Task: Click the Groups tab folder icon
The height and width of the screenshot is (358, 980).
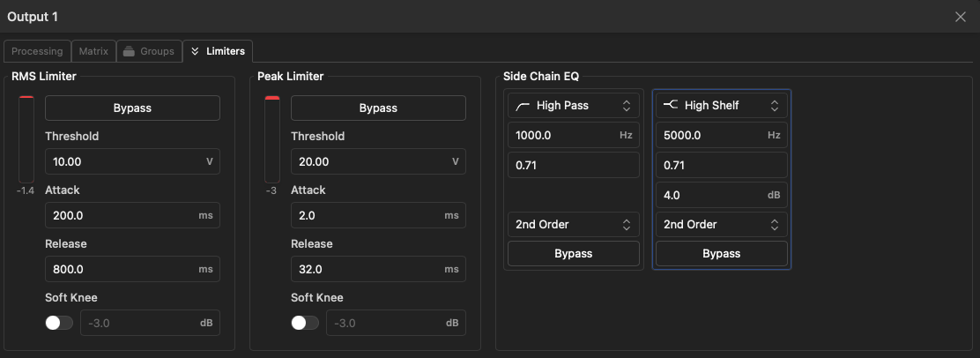Action: [x=129, y=51]
